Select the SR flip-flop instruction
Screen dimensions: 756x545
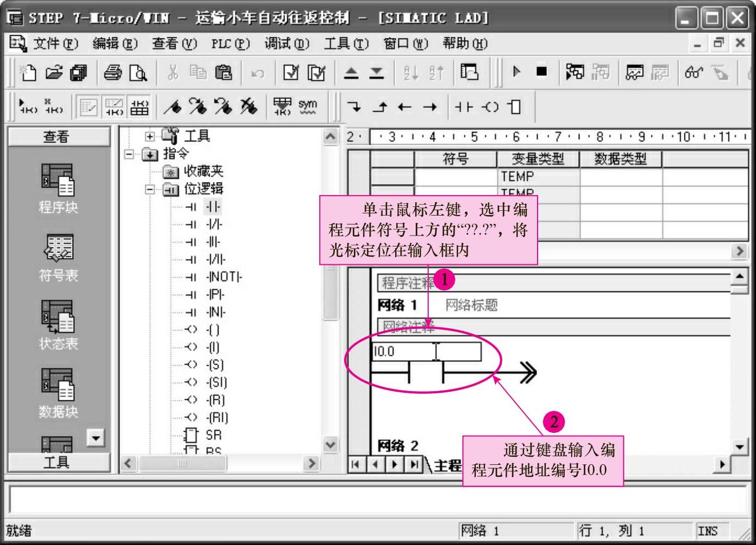pyautogui.click(x=214, y=435)
